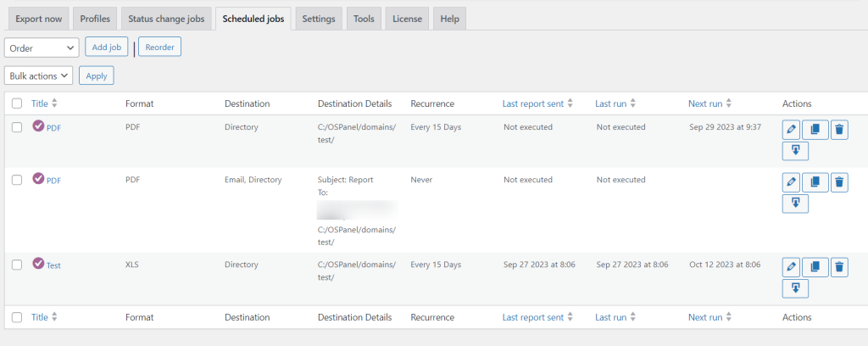This screenshot has width=868, height=346.
Task: Click the 'Never' recurrence value
Action: [x=421, y=180]
